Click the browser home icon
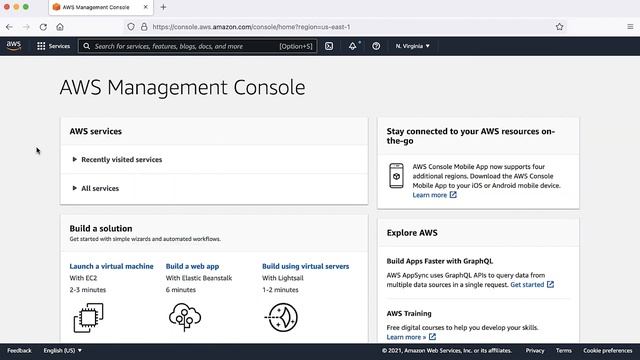Screen dimensions: 640x360 (60, 27)
